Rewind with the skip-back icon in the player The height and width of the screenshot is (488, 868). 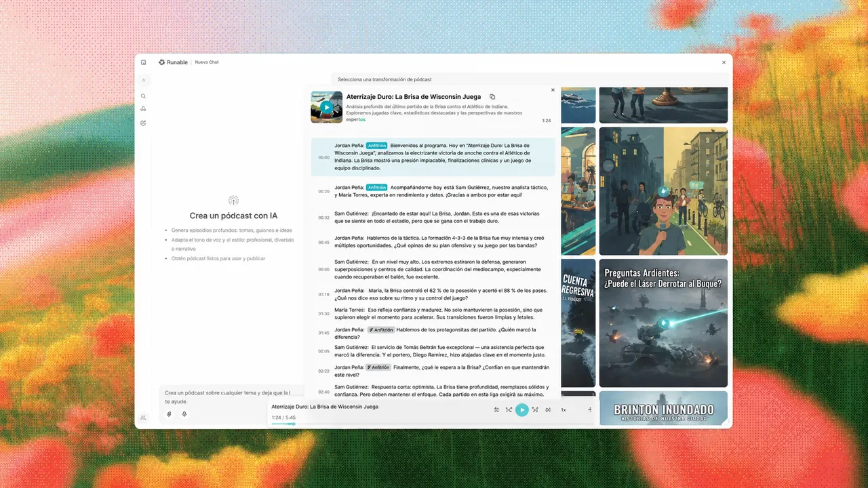coord(509,409)
